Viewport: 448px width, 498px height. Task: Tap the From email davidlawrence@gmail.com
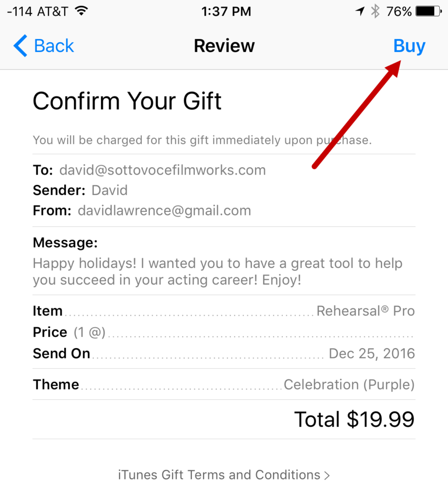[164, 211]
